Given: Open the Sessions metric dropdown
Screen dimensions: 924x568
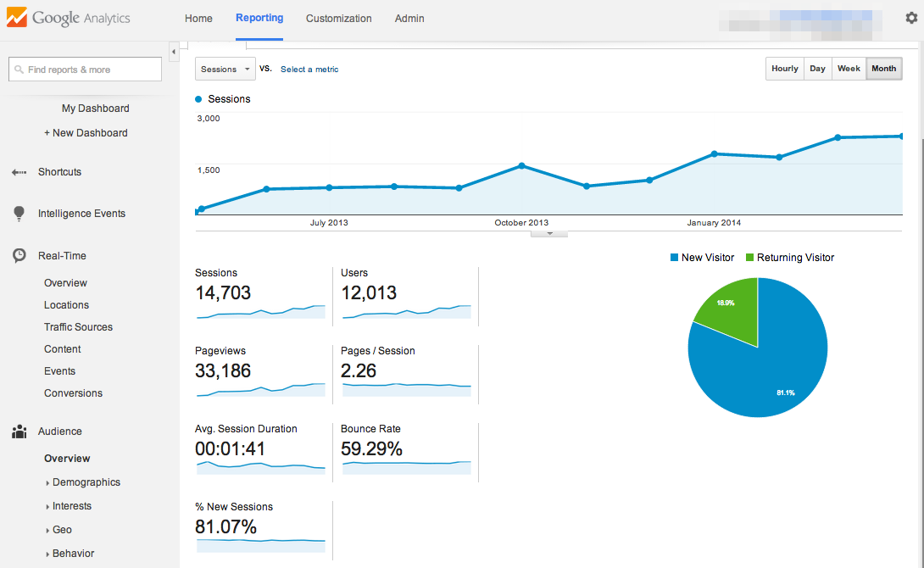Looking at the screenshot, I should pos(225,70).
